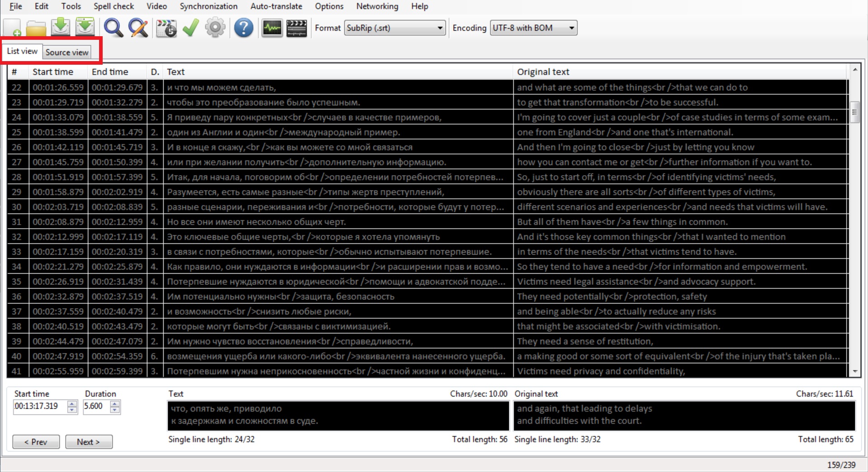Select row with 'one from England'

428,132
